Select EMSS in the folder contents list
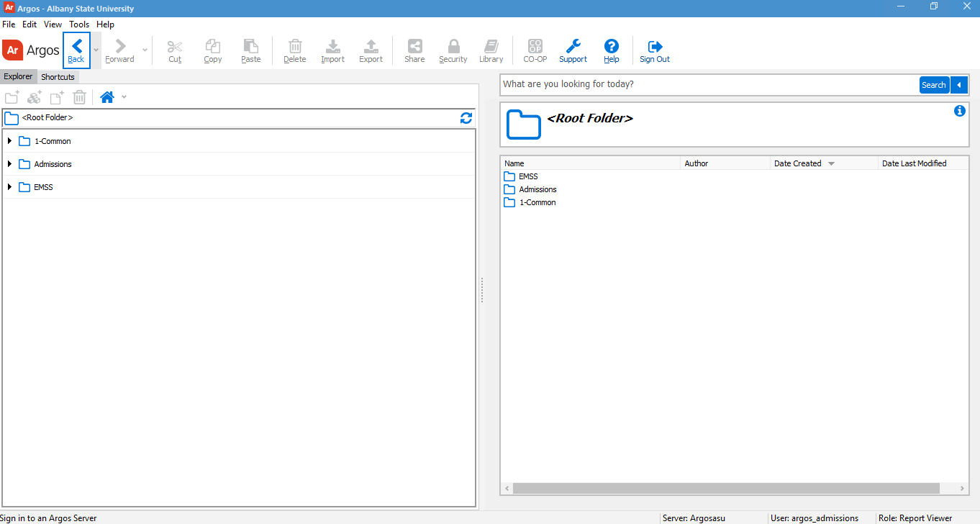The width and height of the screenshot is (980, 524). pos(528,176)
